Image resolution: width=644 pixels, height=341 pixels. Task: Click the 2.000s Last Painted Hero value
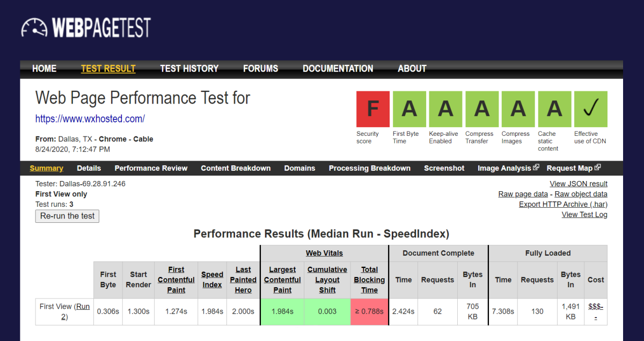[243, 311]
